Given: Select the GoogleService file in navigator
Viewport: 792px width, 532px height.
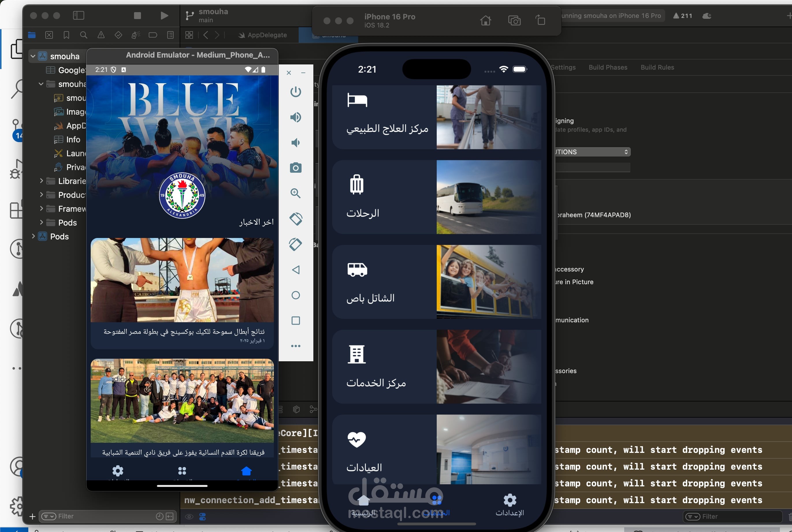Looking at the screenshot, I should tap(66, 70).
